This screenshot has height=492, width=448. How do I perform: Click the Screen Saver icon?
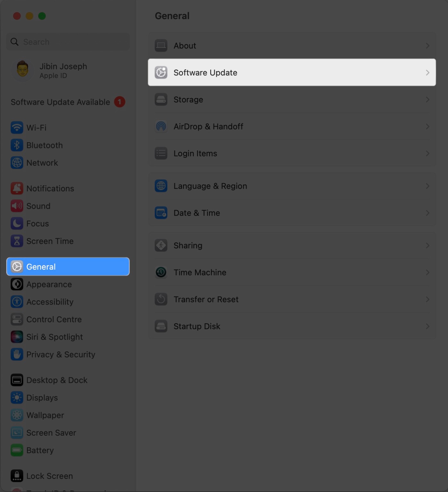(17, 433)
